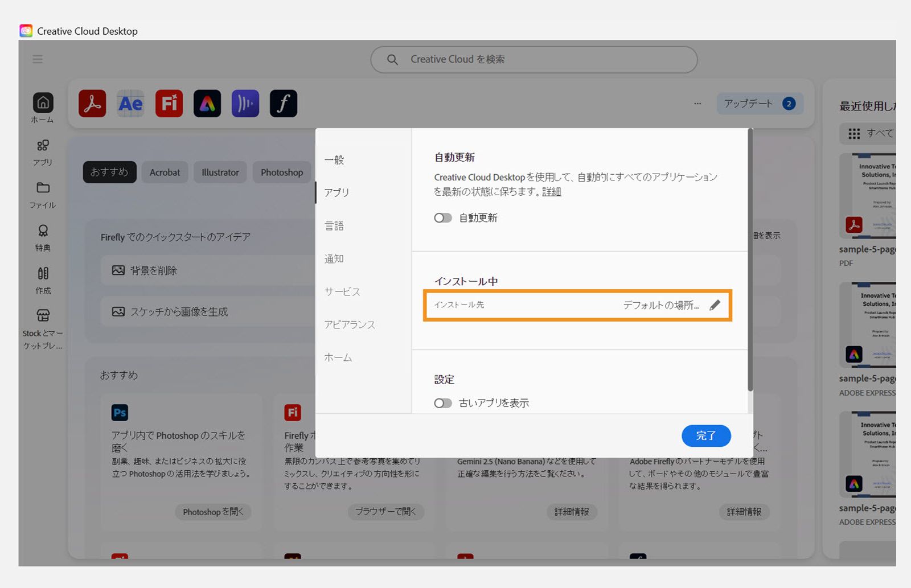Image resolution: width=911 pixels, height=588 pixels.
Task: Open the Acrobat app icon
Action: 92,104
